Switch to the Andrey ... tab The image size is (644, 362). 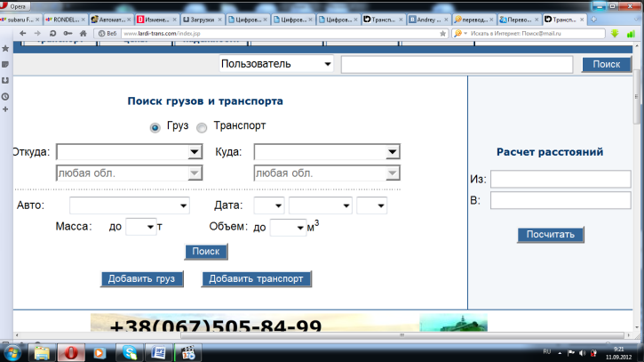tap(428, 20)
